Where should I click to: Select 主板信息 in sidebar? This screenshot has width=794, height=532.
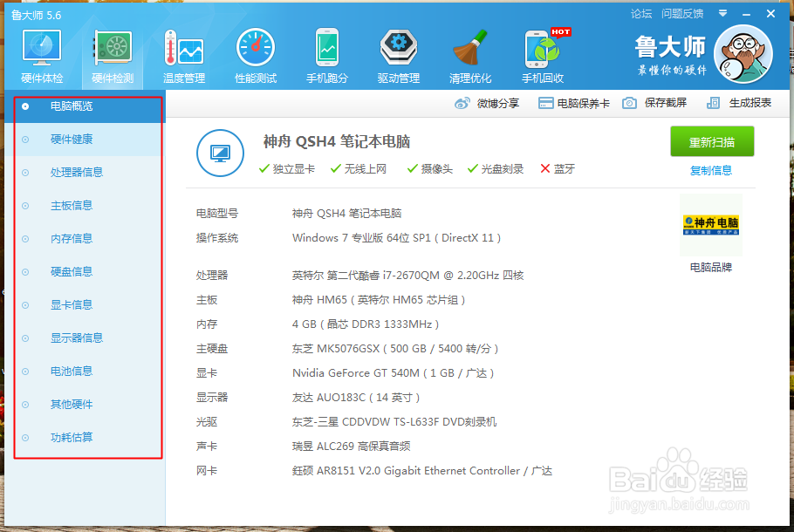tap(86, 206)
